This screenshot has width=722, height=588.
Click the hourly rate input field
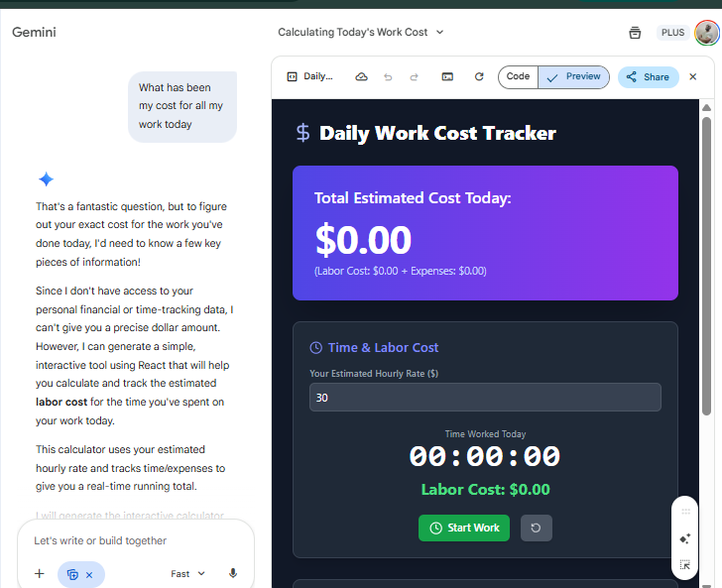pyautogui.click(x=485, y=398)
